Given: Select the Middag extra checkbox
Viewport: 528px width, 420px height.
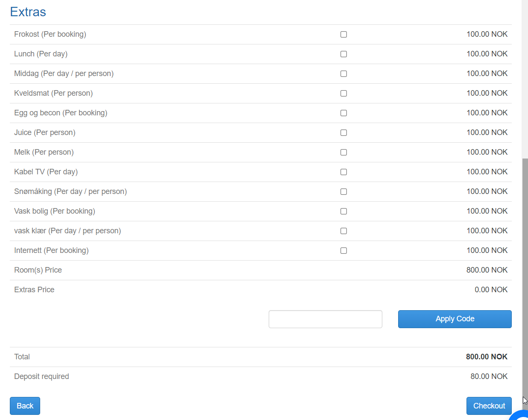Looking at the screenshot, I should pos(343,74).
